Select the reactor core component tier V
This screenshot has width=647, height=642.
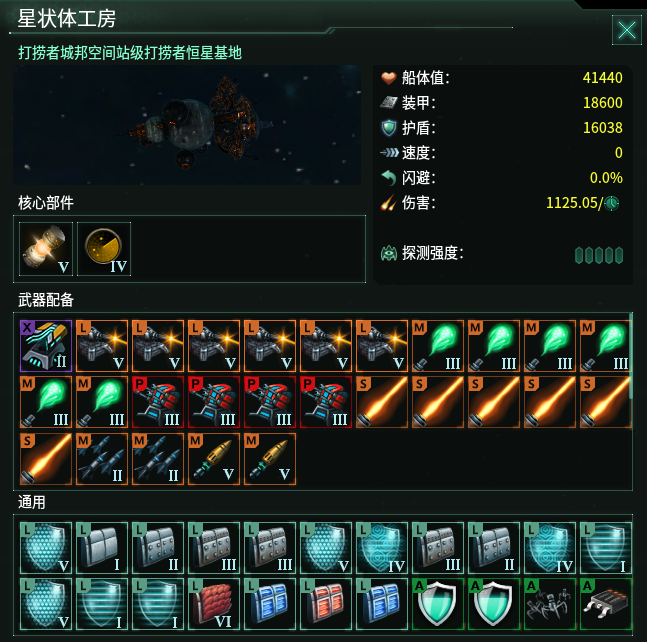click(x=46, y=249)
